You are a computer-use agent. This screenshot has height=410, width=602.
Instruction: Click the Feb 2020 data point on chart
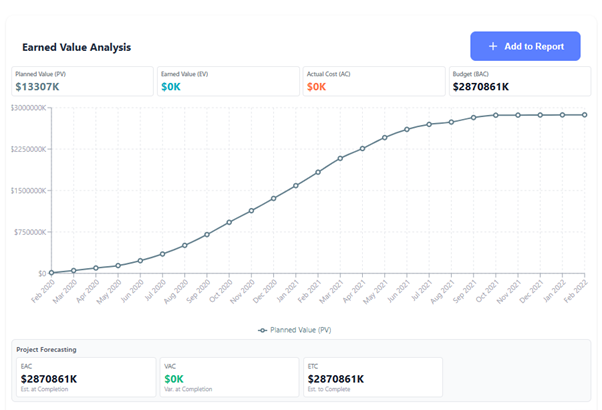52,273
